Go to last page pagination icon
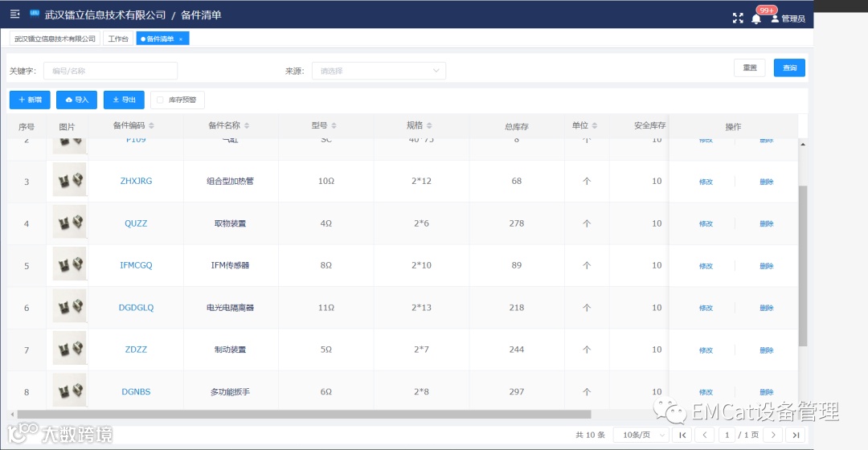The width and height of the screenshot is (868, 450). 796,435
